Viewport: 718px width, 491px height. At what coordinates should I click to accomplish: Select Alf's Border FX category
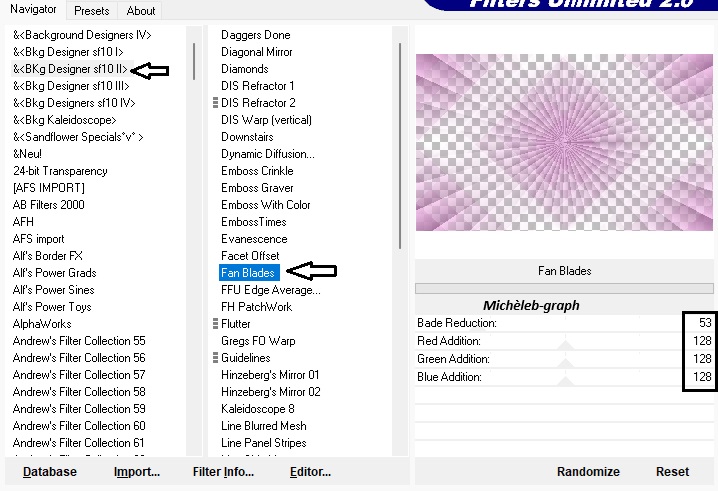(x=48, y=256)
